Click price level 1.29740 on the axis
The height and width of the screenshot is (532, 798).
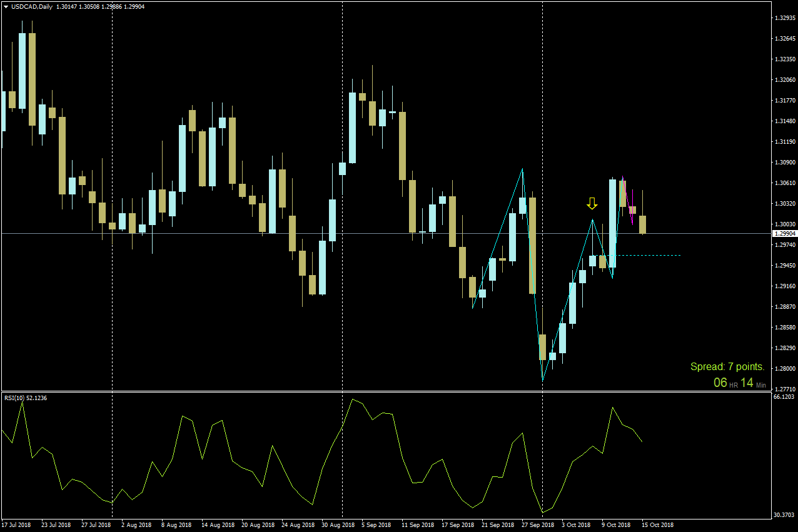pos(784,245)
